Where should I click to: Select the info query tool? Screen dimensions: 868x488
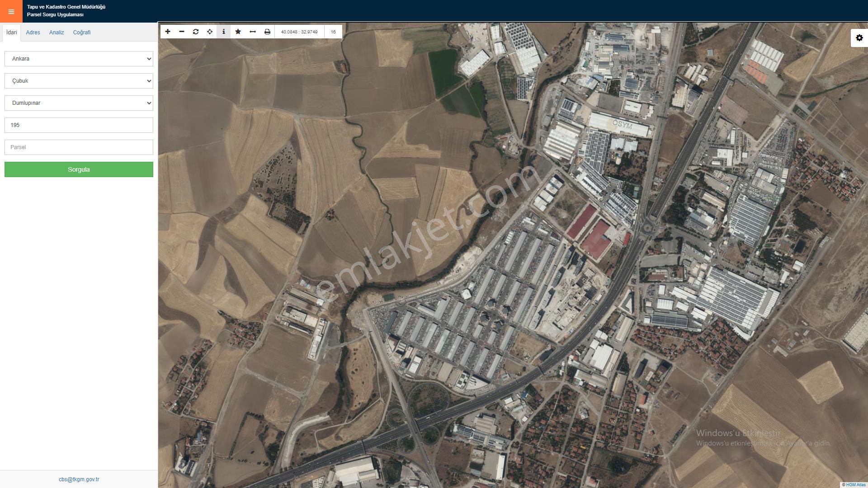pos(224,32)
